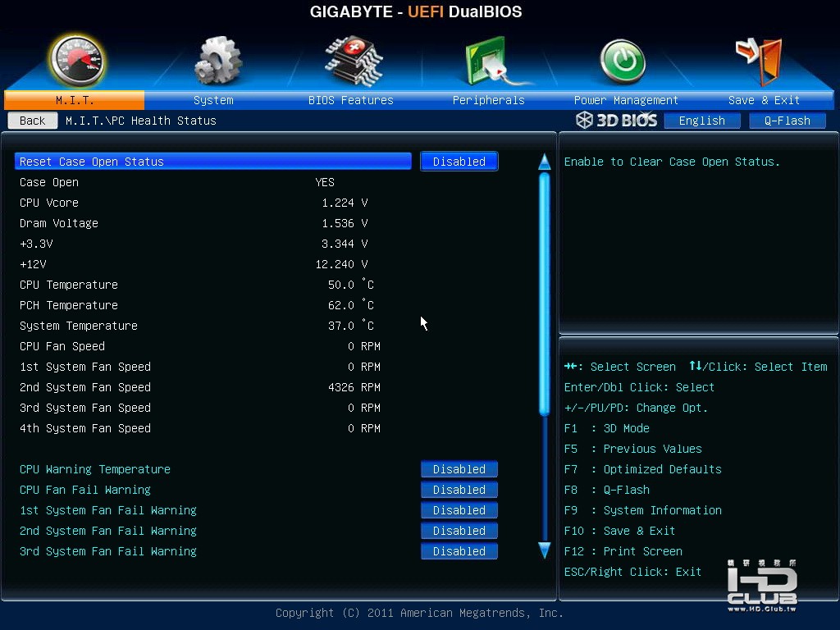Launch the Q-Flash button
The height and width of the screenshot is (630, 840).
click(x=787, y=121)
